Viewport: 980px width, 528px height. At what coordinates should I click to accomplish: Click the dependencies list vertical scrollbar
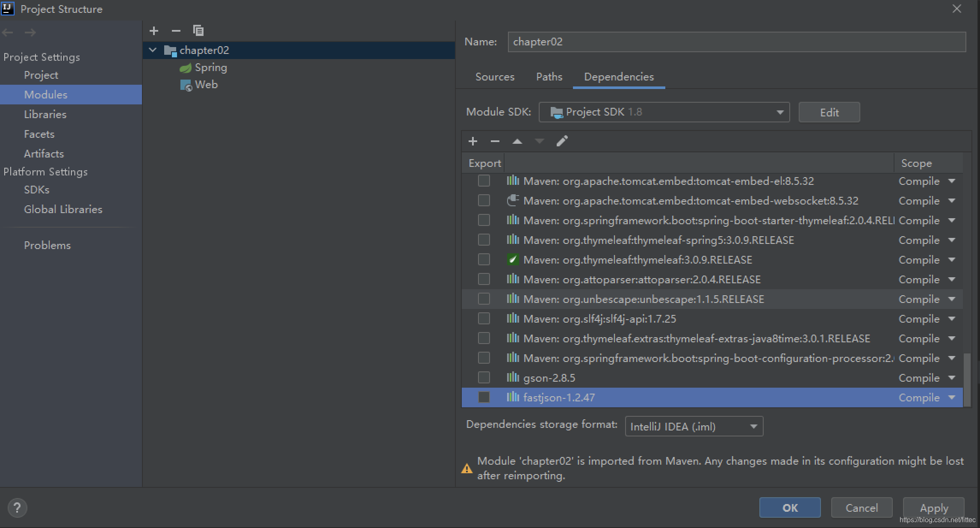(x=967, y=380)
